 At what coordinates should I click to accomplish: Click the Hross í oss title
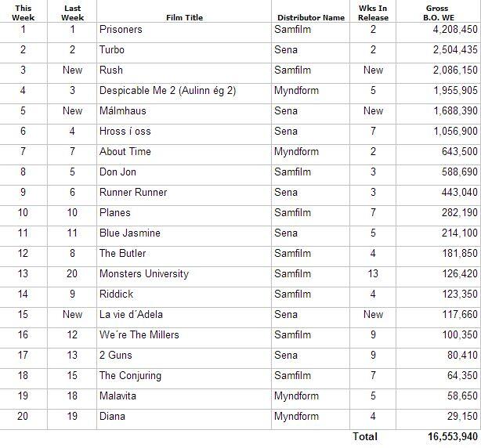[x=125, y=132]
